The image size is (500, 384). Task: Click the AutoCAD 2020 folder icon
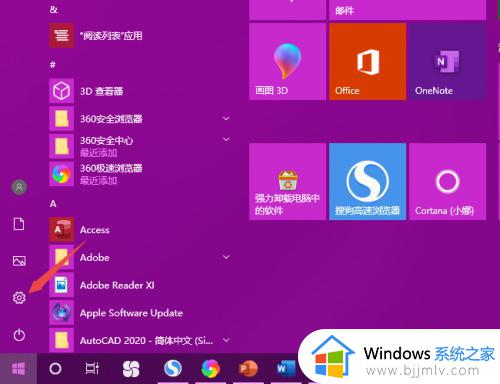62,340
